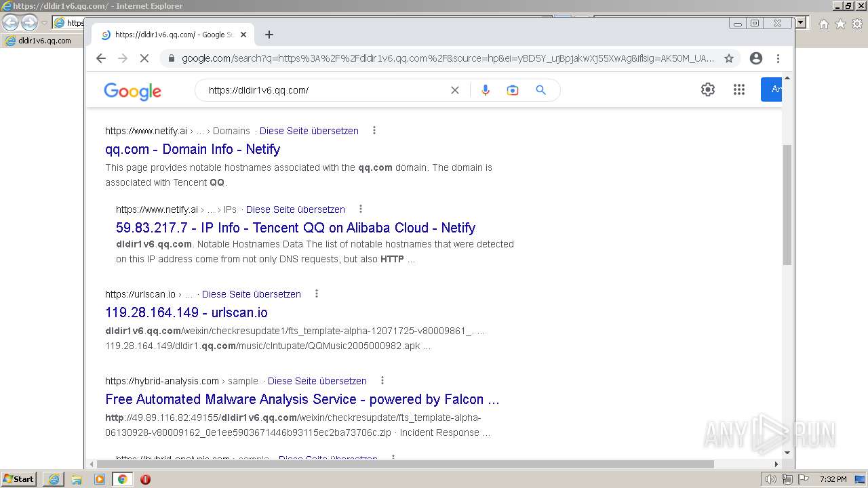This screenshot has width=868, height=488.
Task: Open the Google apps grid
Action: pos(739,89)
